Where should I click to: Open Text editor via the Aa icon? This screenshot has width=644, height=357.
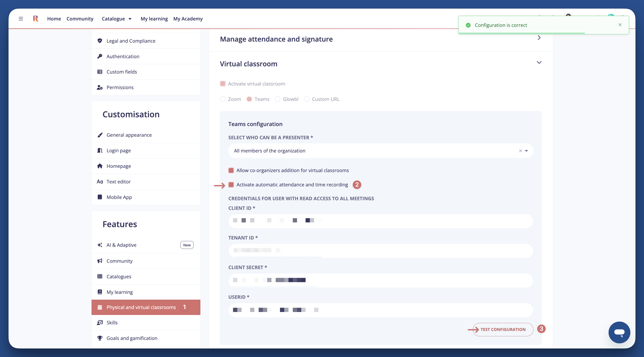point(100,182)
